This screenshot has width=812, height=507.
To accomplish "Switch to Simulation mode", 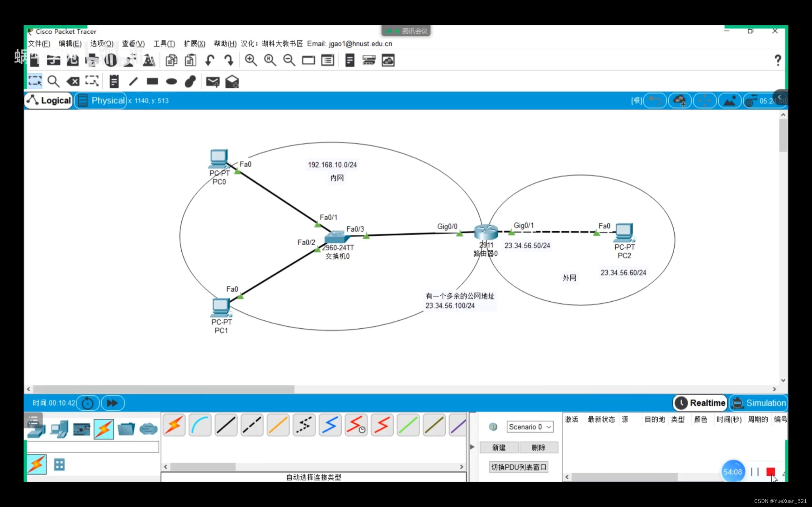I will pyautogui.click(x=759, y=403).
